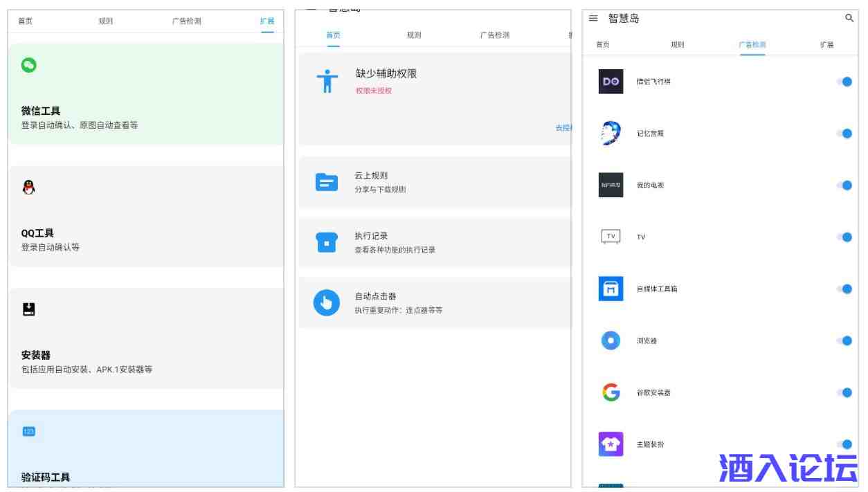The image size is (868, 492).
Task: Tap the QQ penguin icon
Action: point(28,187)
